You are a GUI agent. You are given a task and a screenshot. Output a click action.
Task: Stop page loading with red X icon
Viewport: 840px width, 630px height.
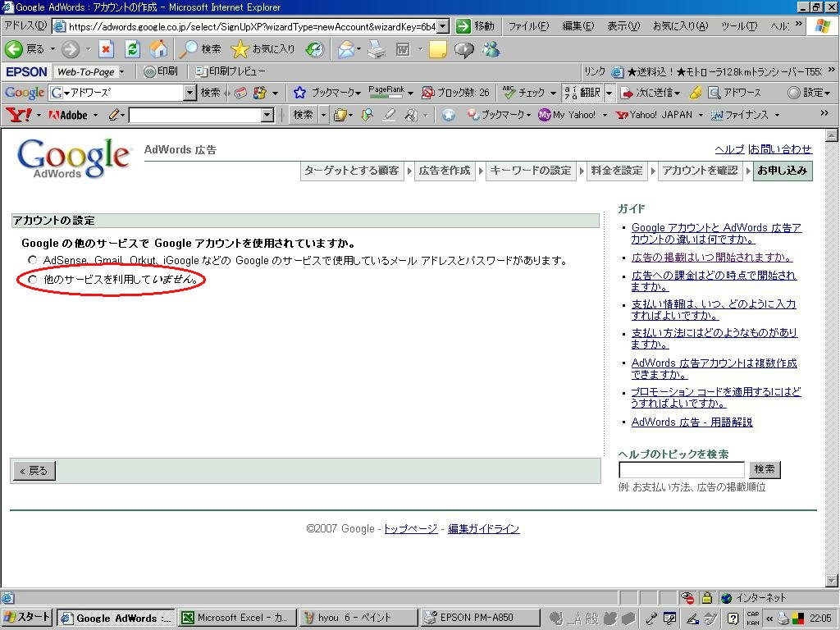106,49
